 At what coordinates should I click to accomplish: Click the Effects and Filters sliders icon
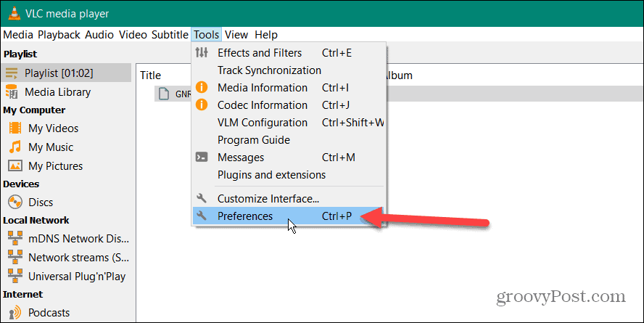click(202, 52)
